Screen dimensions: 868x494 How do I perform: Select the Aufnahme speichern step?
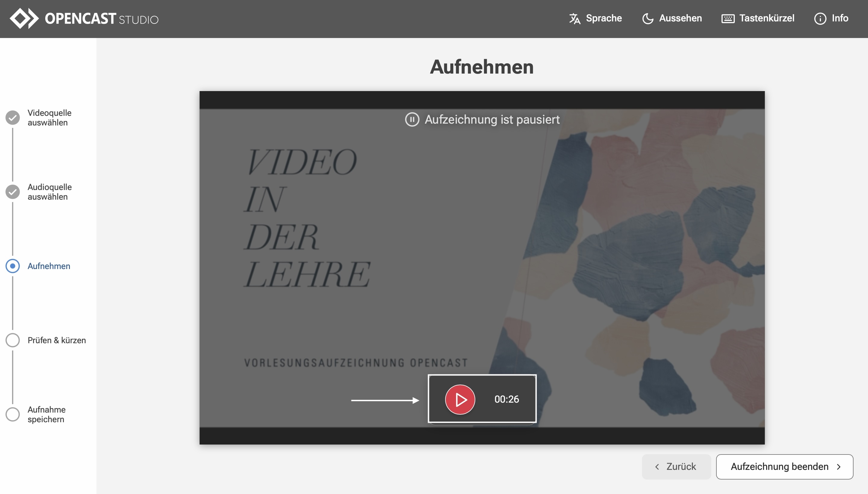[x=36, y=414]
